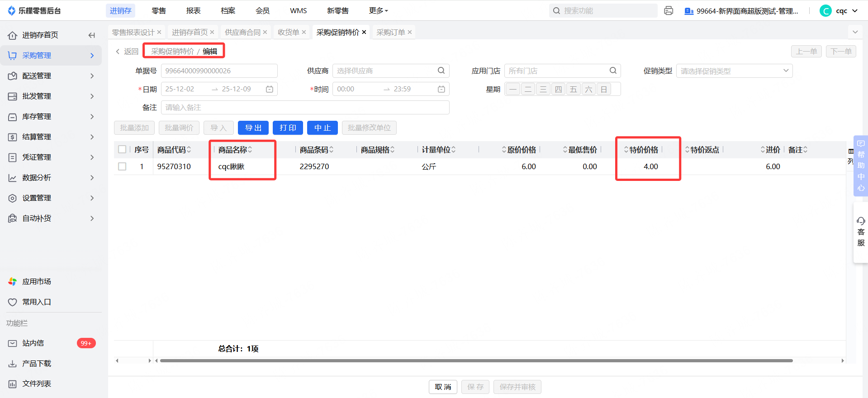Viewport: 868px width, 398px height.
Task: Sort by 进价 column arrows
Action: coord(763,150)
